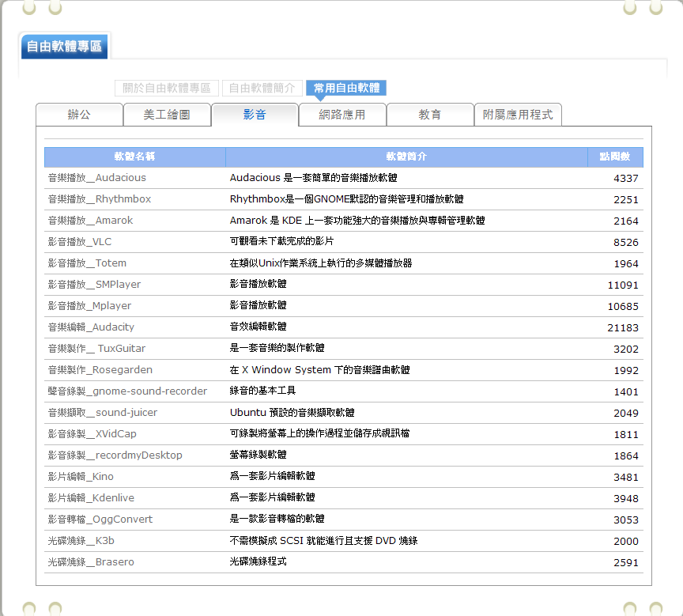The height and width of the screenshot is (616, 683).
Task: Click the view count 4337
Action: click(x=626, y=178)
